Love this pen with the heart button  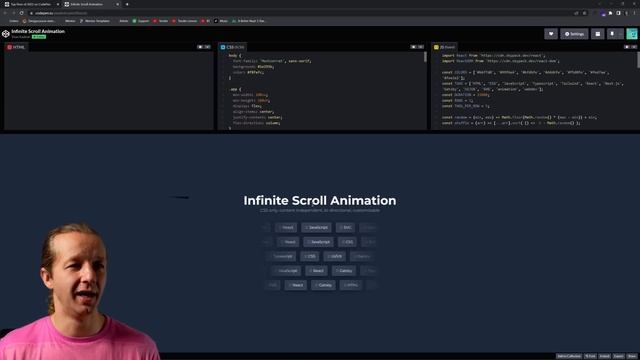point(551,34)
